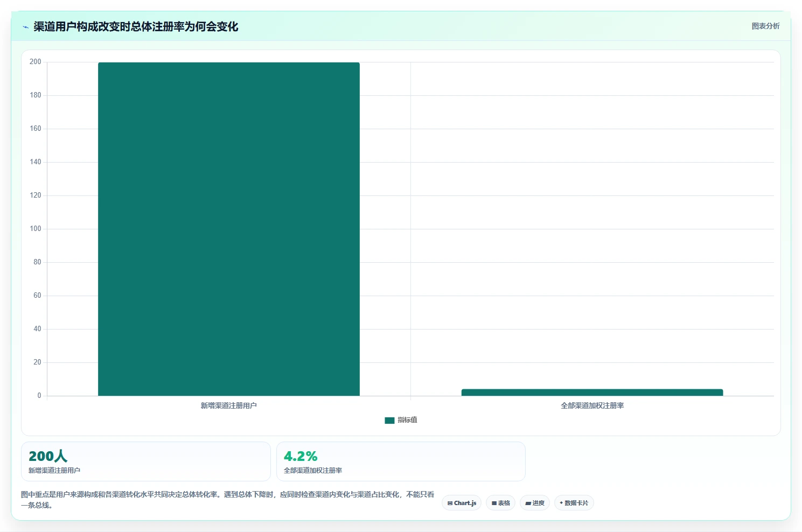Click the small 全部渠道加权注册率 bar
Image resolution: width=802 pixels, height=532 pixels.
[592, 393]
